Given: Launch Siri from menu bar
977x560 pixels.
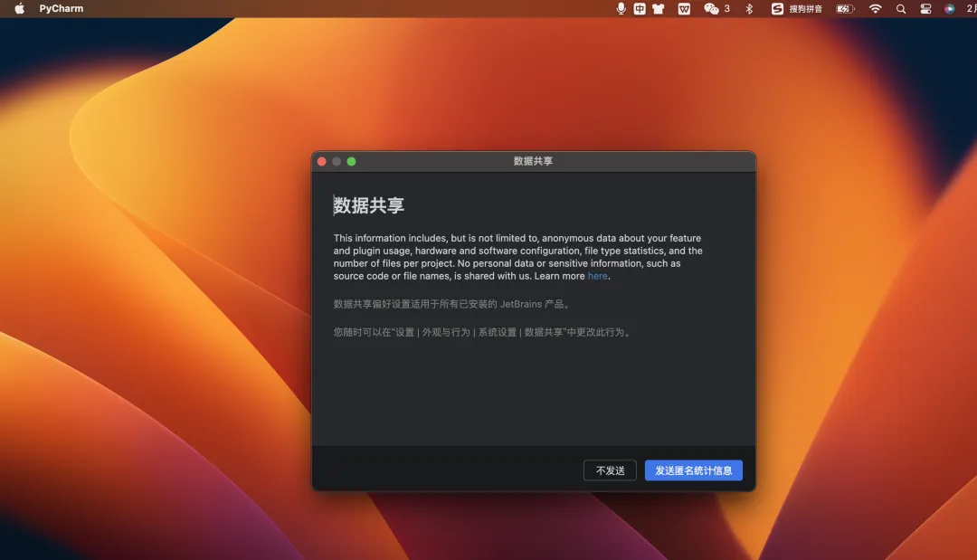Looking at the screenshot, I should [949, 9].
